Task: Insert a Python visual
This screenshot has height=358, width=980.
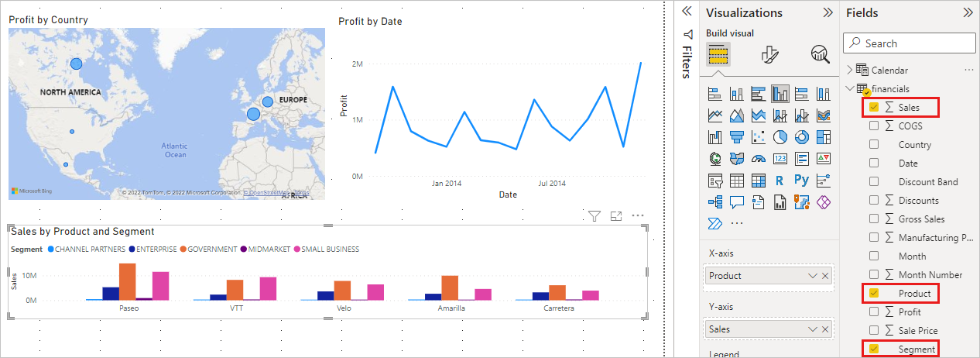Action: [802, 181]
